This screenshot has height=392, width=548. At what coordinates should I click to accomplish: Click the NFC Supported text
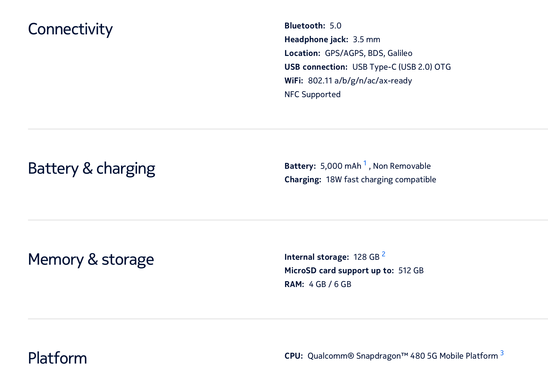click(x=312, y=94)
